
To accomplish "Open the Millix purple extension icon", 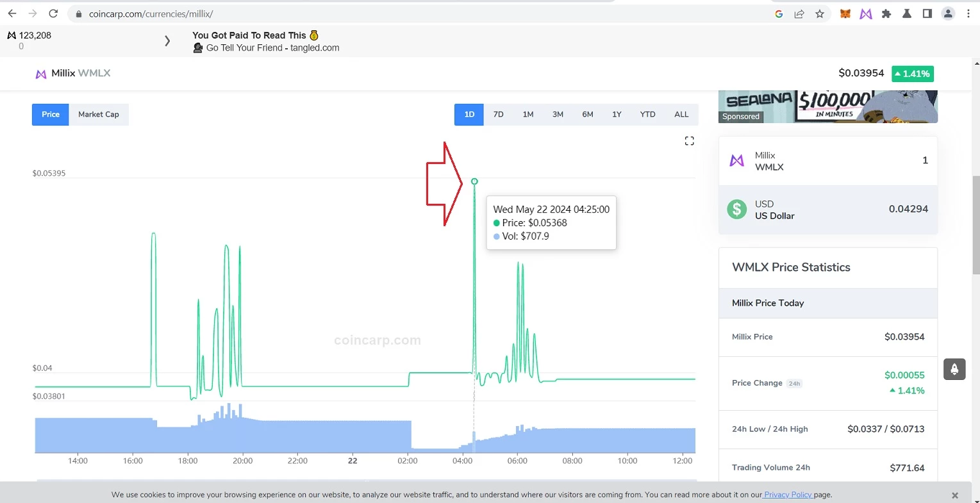I will tap(866, 13).
